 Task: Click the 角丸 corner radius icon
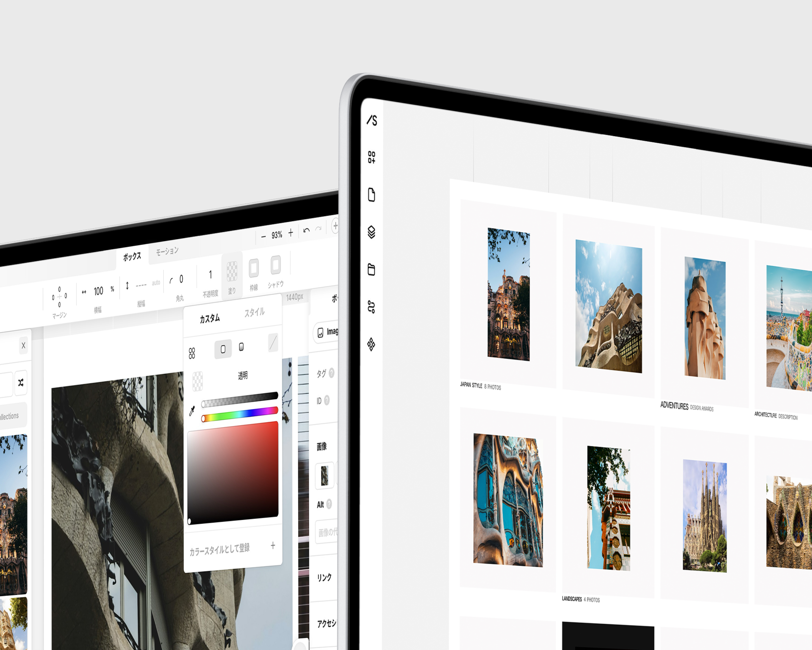point(171,280)
